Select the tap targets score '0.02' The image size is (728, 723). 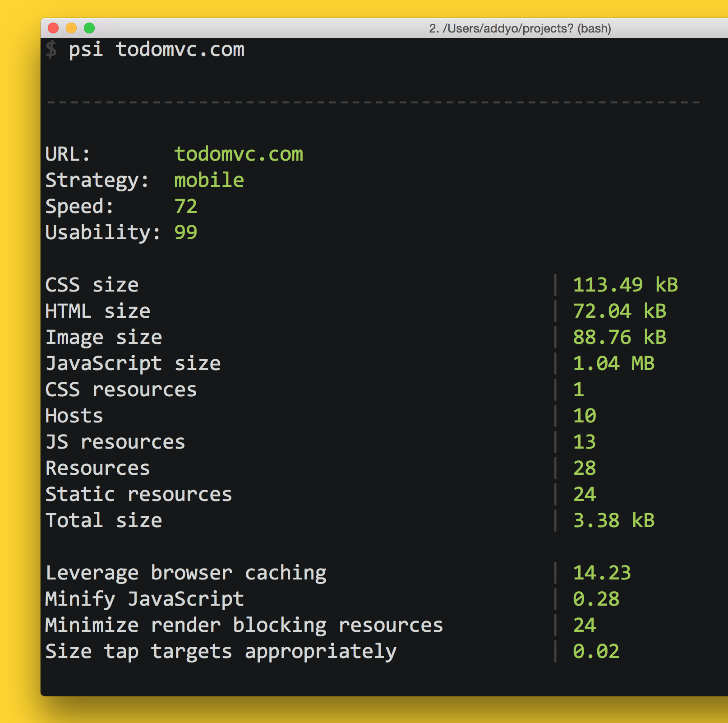pyautogui.click(x=596, y=652)
